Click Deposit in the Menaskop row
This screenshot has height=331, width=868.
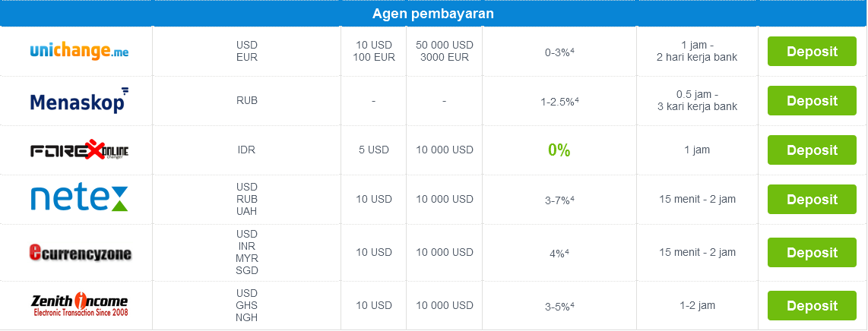(x=812, y=100)
